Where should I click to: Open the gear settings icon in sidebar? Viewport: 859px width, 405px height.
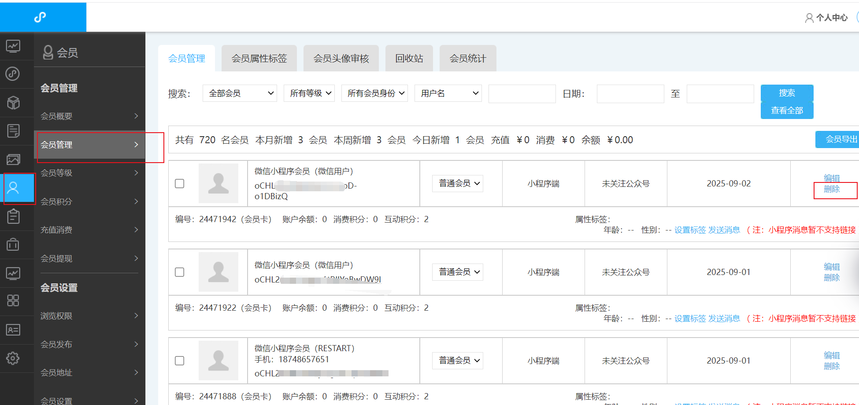pyautogui.click(x=13, y=358)
